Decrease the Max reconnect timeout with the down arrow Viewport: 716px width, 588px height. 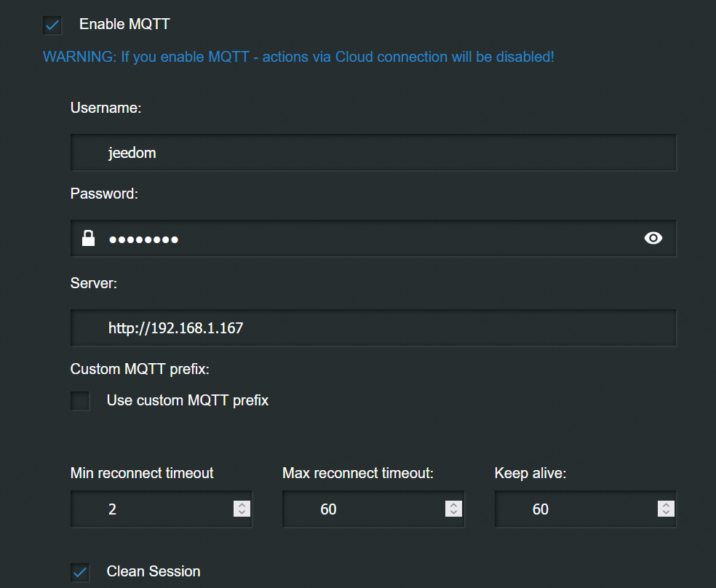pyautogui.click(x=453, y=513)
